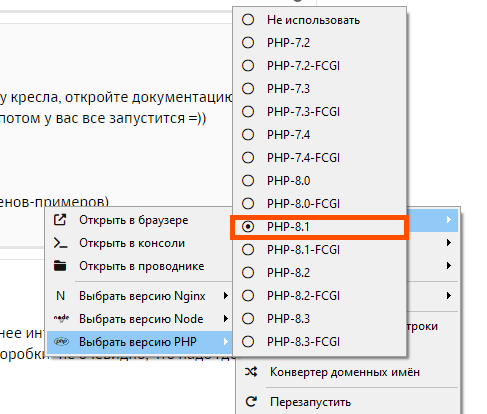Expand the PHP version submenu arrow
Screen dimensions: 487x414
[x=226, y=342]
